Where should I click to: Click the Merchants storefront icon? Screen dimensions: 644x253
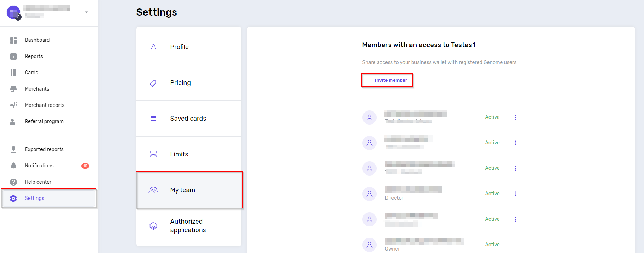(x=13, y=89)
